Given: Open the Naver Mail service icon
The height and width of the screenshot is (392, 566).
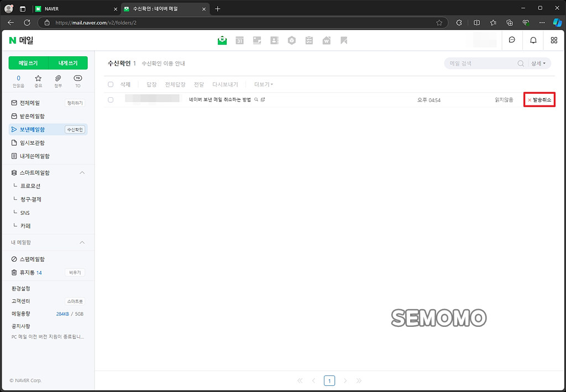Looking at the screenshot, I should pos(222,40).
